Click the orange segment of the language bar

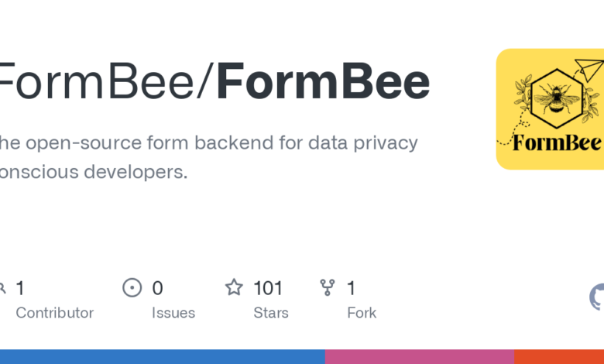[558, 356]
